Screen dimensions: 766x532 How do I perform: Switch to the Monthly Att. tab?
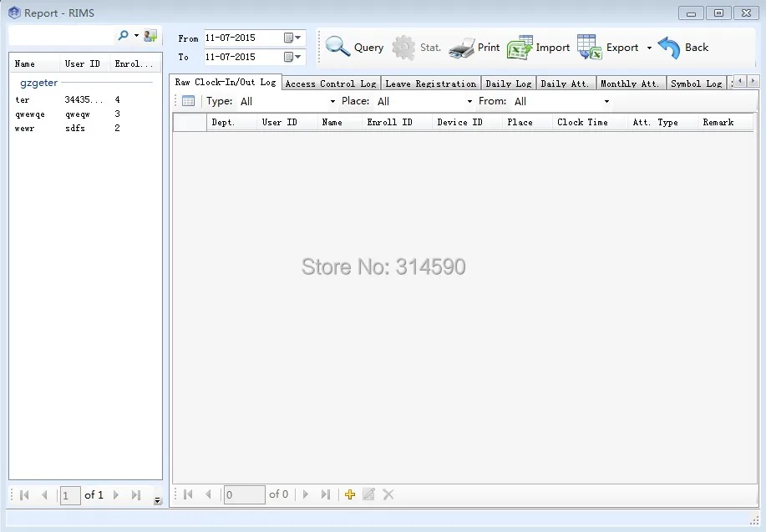(x=630, y=84)
